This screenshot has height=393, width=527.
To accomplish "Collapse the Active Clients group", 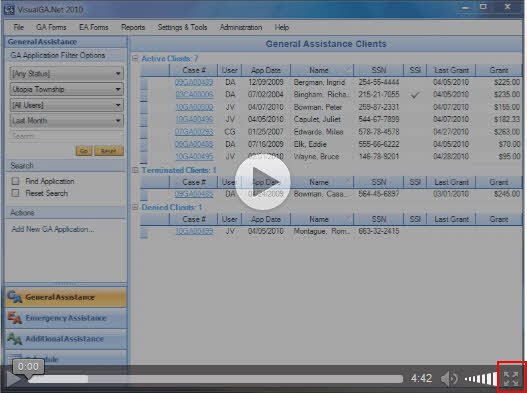I will pyautogui.click(x=135, y=58).
